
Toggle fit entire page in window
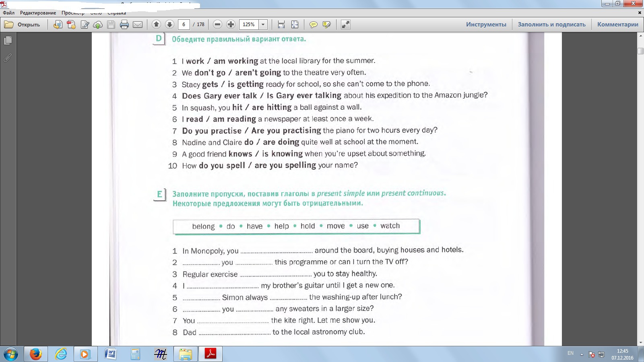pyautogui.click(x=295, y=24)
